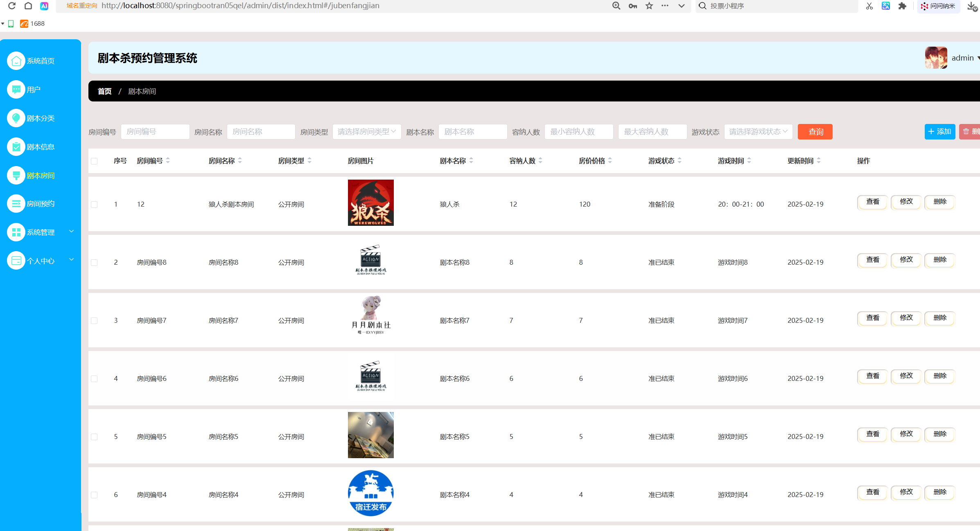Expand the 个人中心 submenu chevron
This screenshot has height=531, width=980.
click(x=72, y=260)
